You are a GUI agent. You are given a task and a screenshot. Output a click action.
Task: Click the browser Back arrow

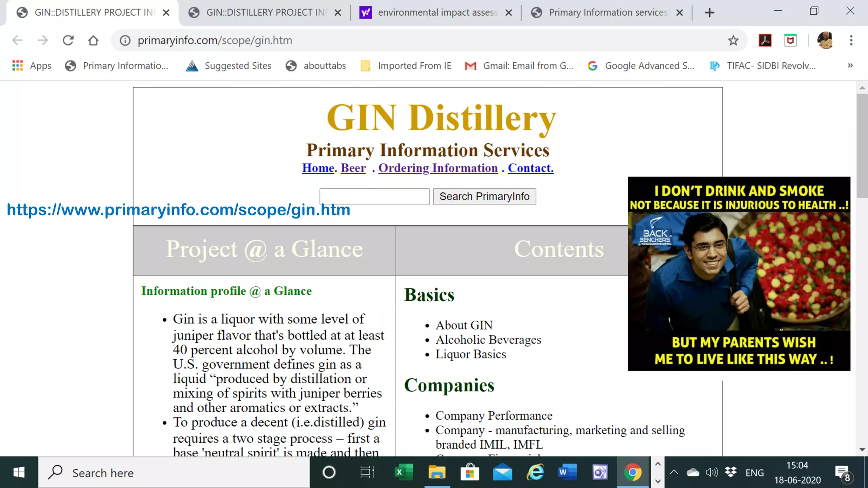click(x=17, y=41)
